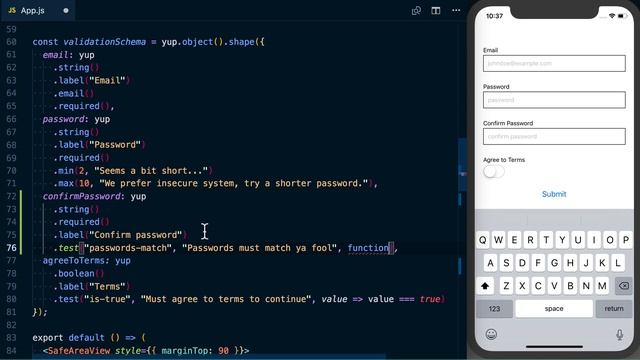Tap the F key on keyboard
This screenshot has width=640, height=360.
[538, 263]
